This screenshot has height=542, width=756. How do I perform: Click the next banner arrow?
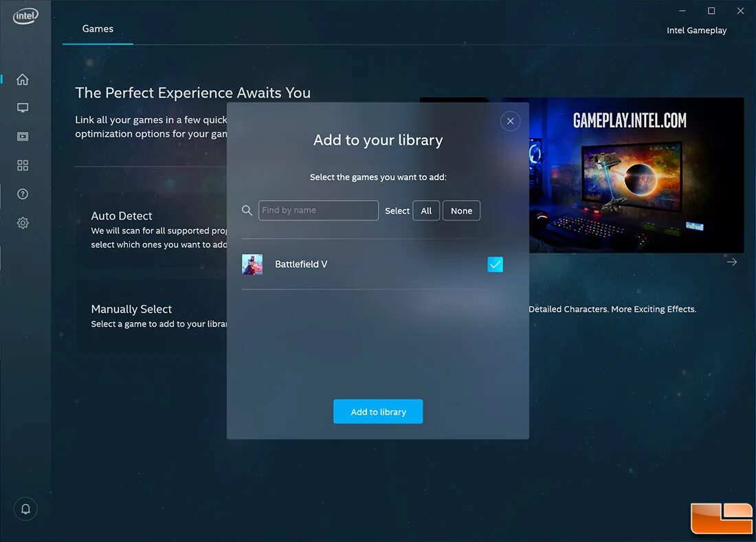pyautogui.click(x=732, y=262)
